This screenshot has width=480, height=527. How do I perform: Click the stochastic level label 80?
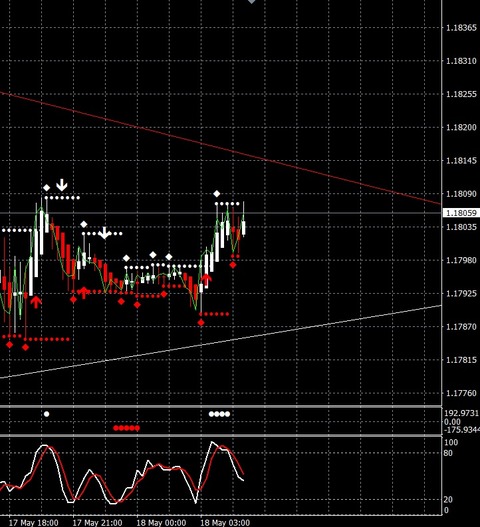[448, 453]
